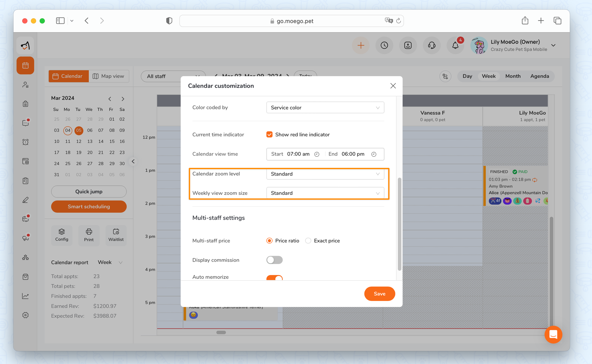Click the Print icon button
The height and width of the screenshot is (364, 592).
[x=89, y=235]
